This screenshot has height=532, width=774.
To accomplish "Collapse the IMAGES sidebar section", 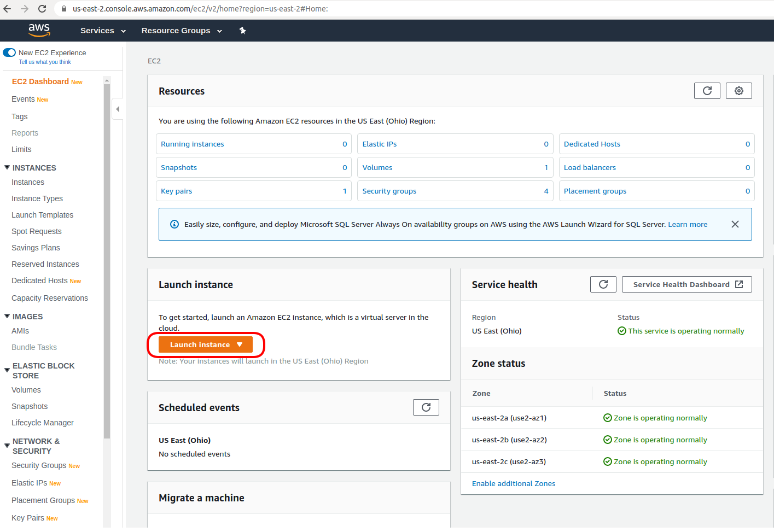I will click(x=7, y=316).
